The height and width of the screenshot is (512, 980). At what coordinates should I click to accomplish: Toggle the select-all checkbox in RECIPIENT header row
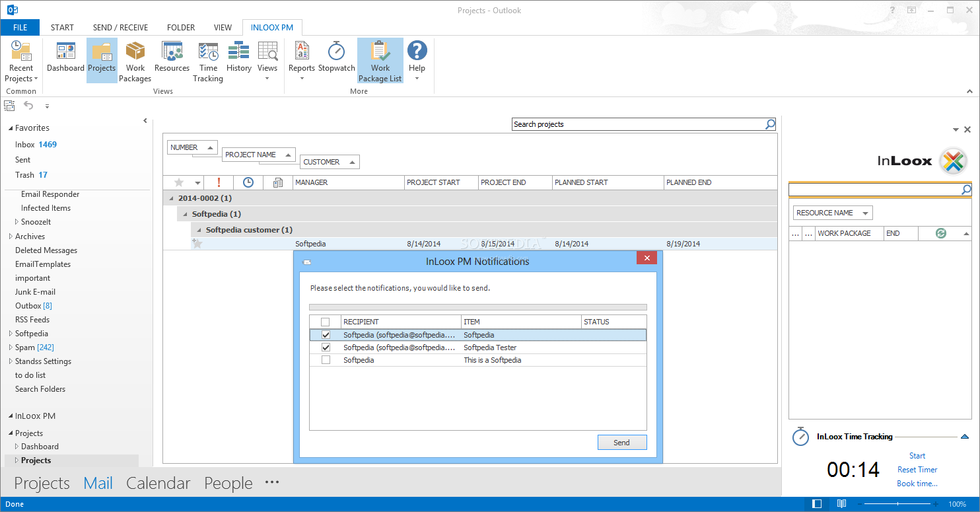325,322
